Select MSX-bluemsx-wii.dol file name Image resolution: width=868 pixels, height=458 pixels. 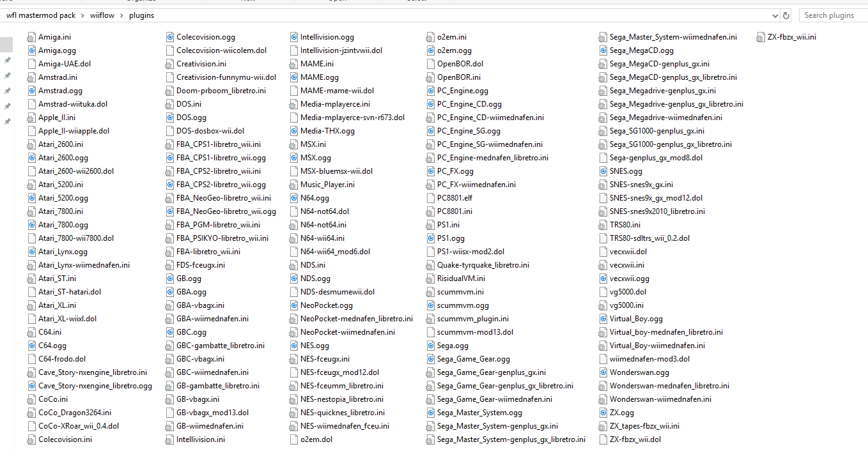(x=336, y=171)
